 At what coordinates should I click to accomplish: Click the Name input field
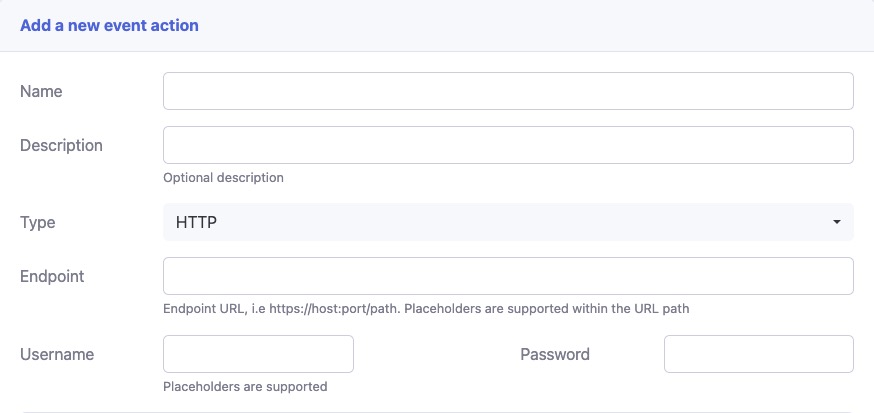tap(508, 91)
